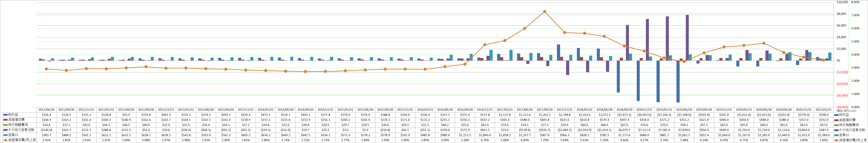Click the $326.4 net income cell
Viewport: 868px width, 143px height.
[46, 115]
